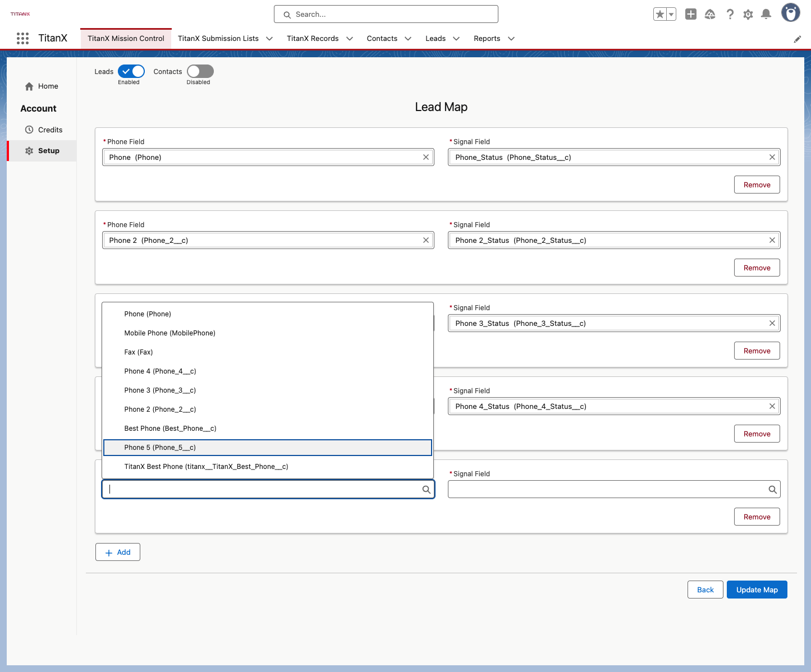
Task: Enable the Contacts toggle
Action: point(200,71)
